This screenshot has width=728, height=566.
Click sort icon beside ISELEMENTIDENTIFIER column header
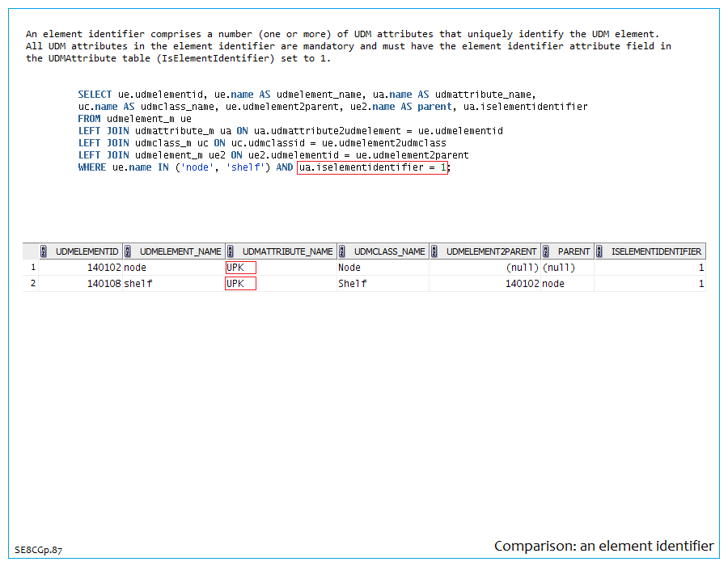(599, 251)
